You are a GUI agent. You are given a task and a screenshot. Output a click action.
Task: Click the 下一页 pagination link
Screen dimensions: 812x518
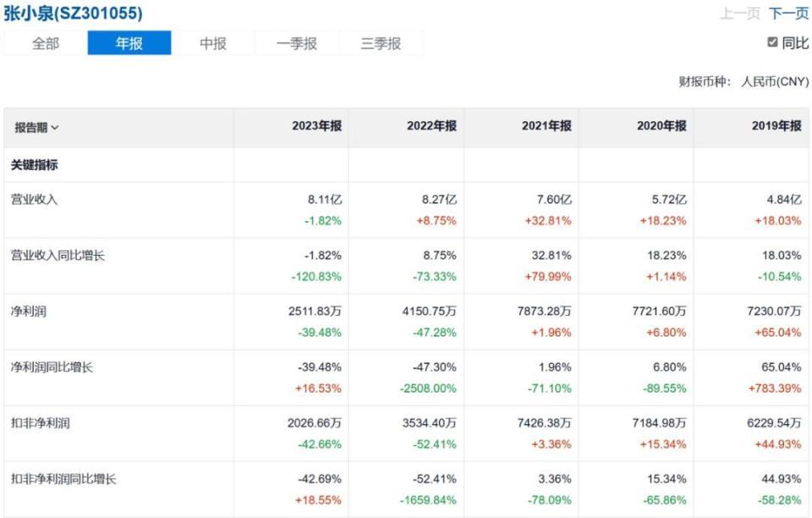coord(788,13)
